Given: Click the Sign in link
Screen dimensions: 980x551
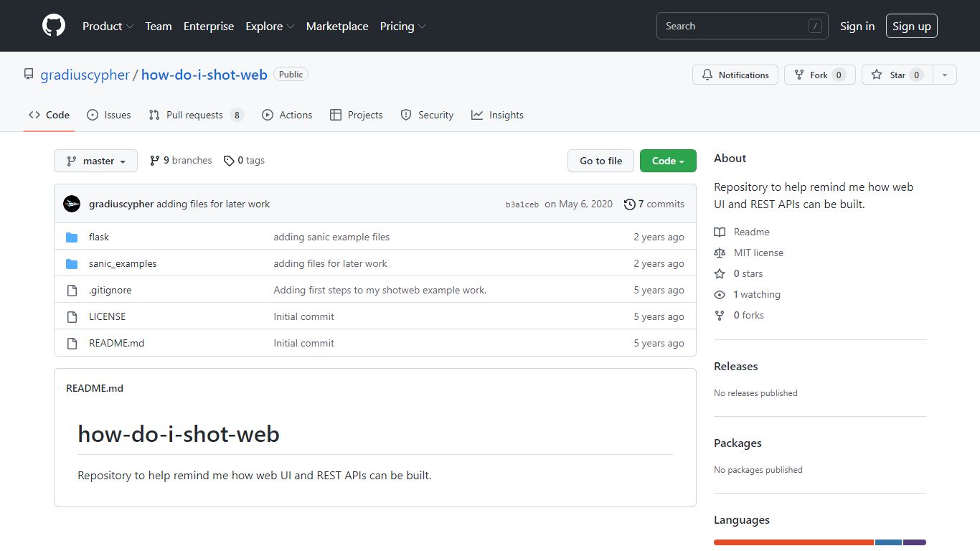Looking at the screenshot, I should point(857,26).
